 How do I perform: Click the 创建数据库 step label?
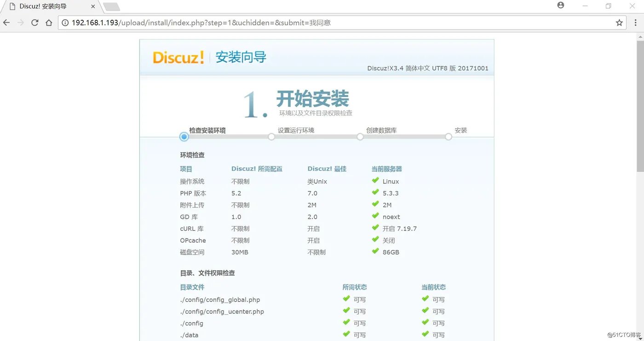click(381, 130)
